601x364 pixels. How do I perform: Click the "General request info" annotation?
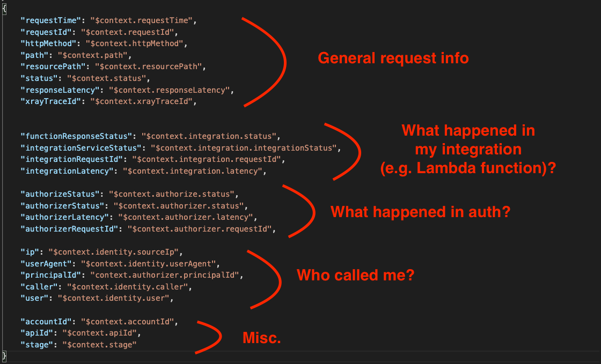click(x=393, y=58)
